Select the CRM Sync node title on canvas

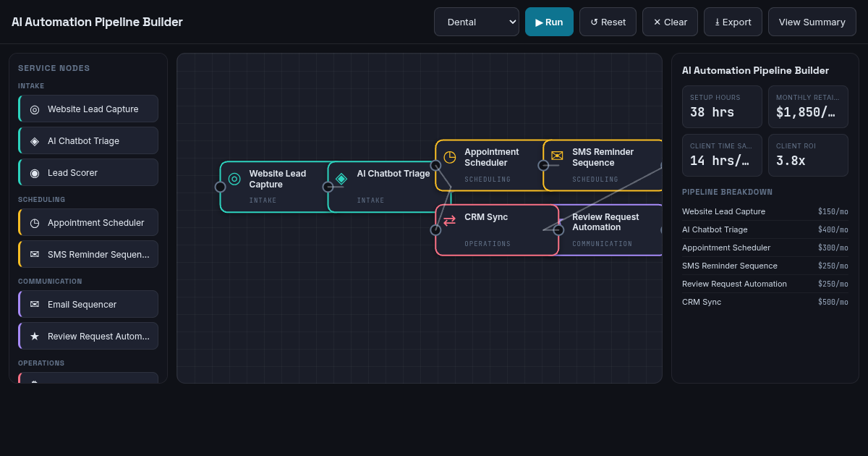click(x=486, y=217)
